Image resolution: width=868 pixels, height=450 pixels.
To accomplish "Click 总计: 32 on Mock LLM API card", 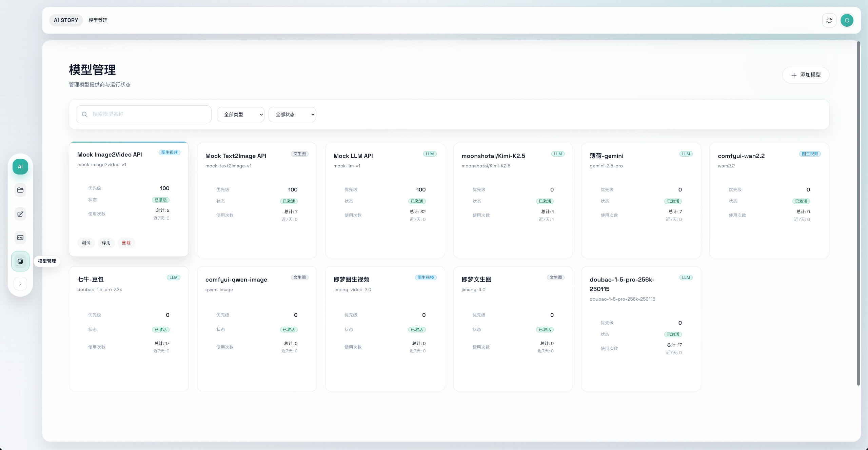I will 418,212.
